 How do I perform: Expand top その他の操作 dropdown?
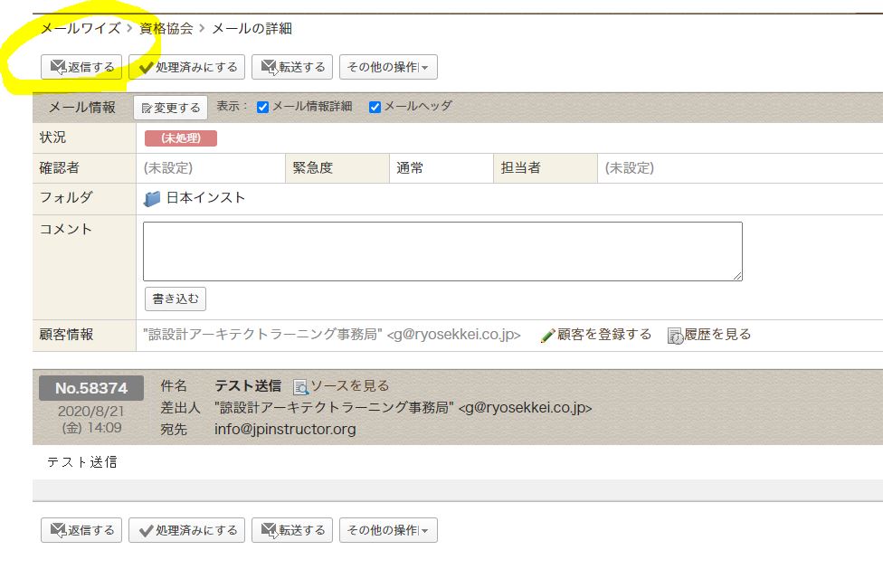tap(388, 67)
